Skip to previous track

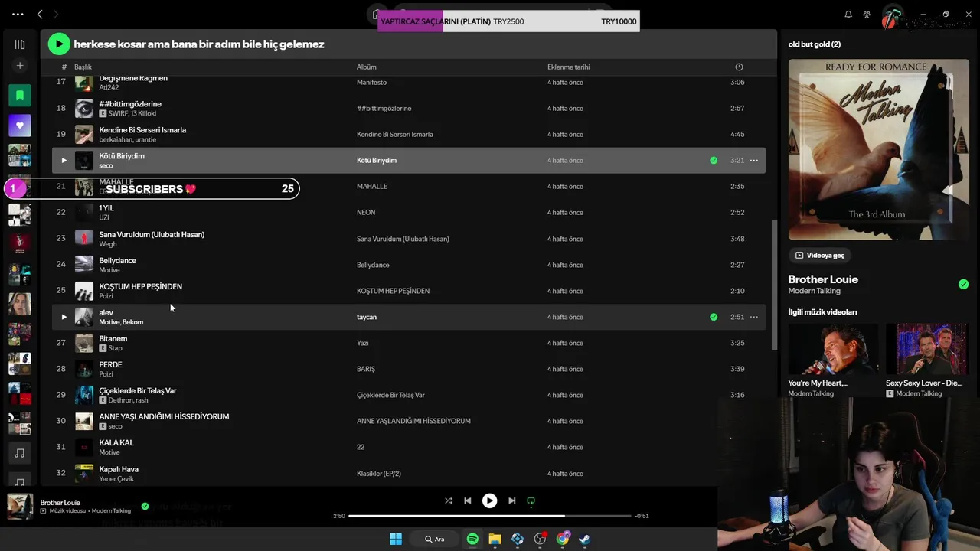pyautogui.click(x=468, y=500)
